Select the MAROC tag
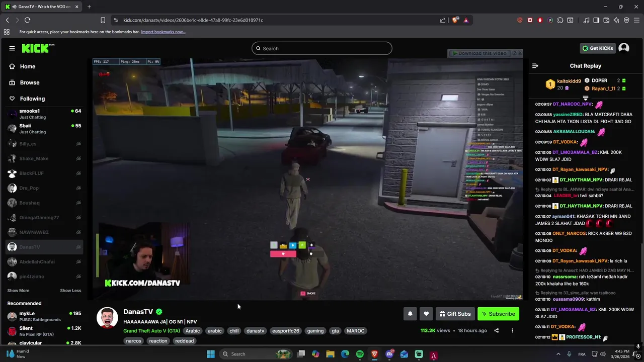This screenshot has width=644, height=362. coord(356,331)
